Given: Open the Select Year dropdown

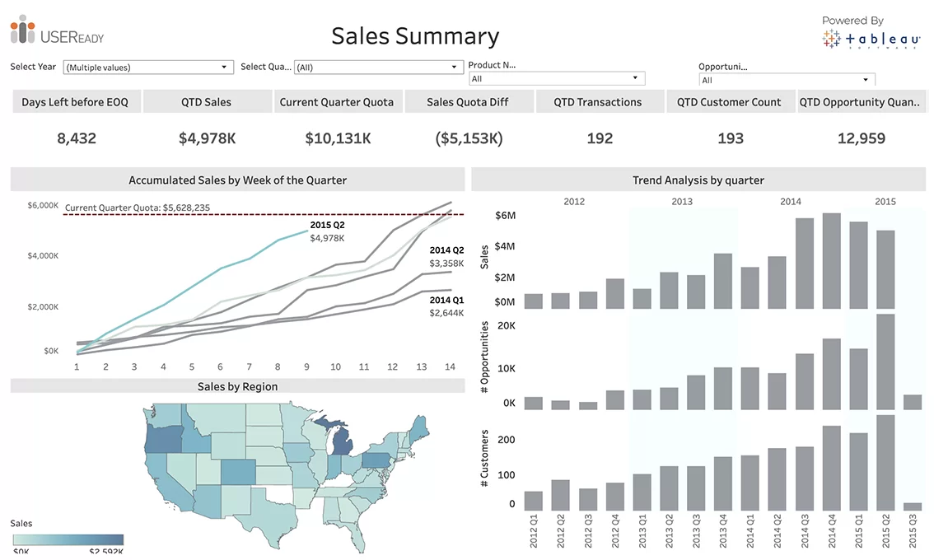Looking at the screenshot, I should click(147, 68).
